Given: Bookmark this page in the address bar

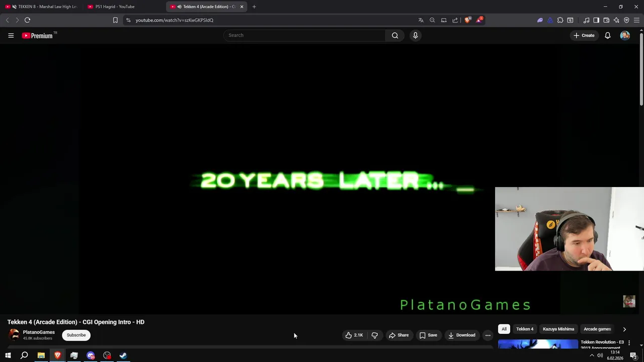Looking at the screenshot, I should [115, 20].
